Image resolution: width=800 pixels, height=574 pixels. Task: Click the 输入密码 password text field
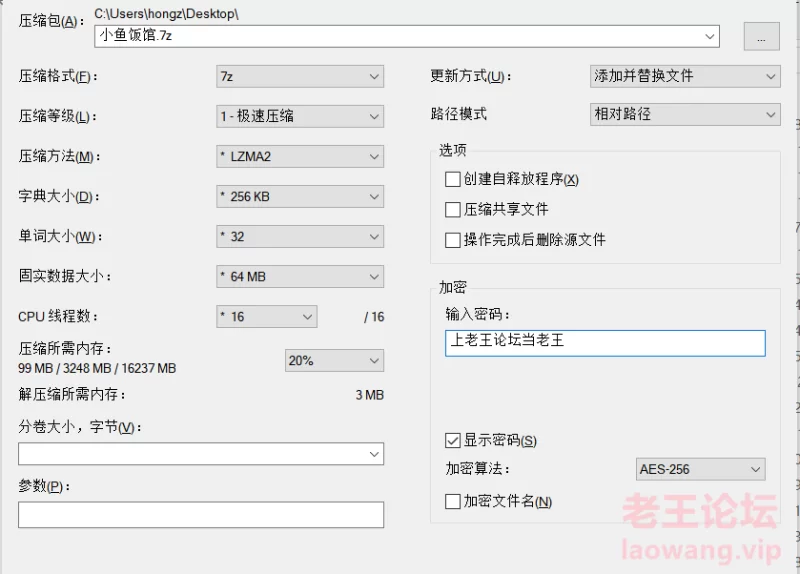[605, 343]
